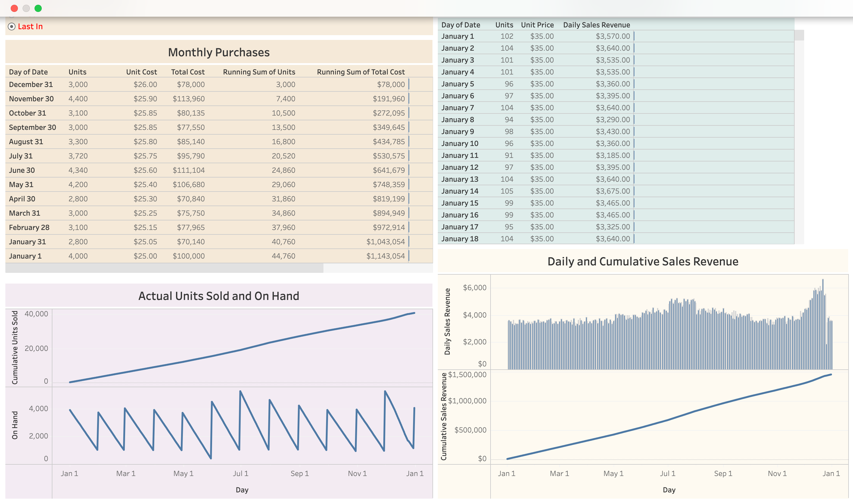
Task: Click the Running Sum of Units column header
Action: click(x=259, y=72)
